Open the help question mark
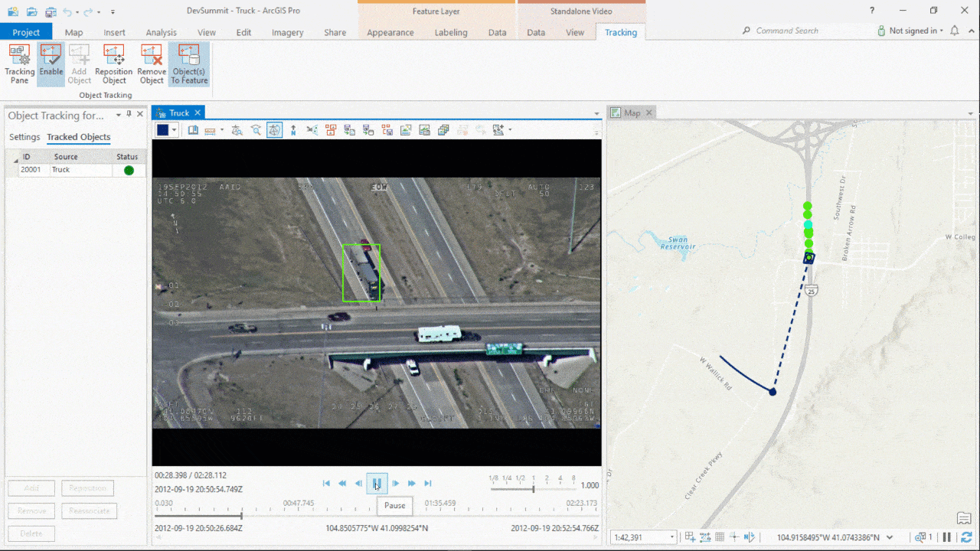The width and height of the screenshot is (980, 551). [872, 11]
